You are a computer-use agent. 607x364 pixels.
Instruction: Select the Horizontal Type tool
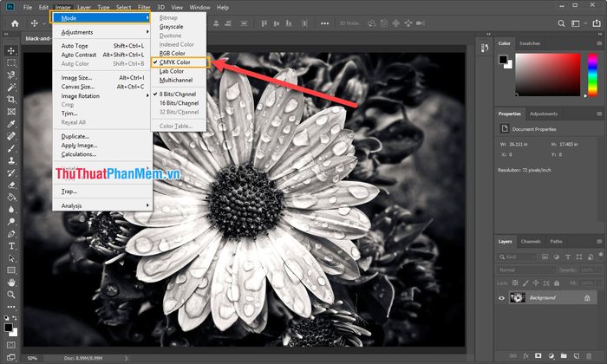[x=11, y=246]
